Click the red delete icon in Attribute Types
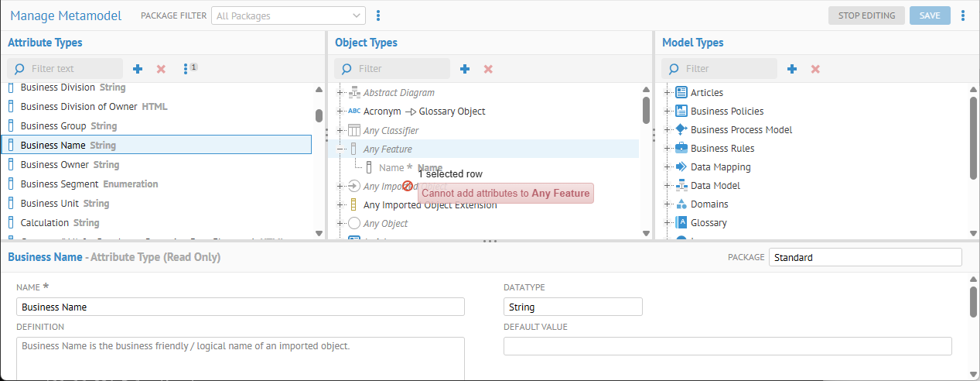Screen dimensions: 980x381 point(161,69)
